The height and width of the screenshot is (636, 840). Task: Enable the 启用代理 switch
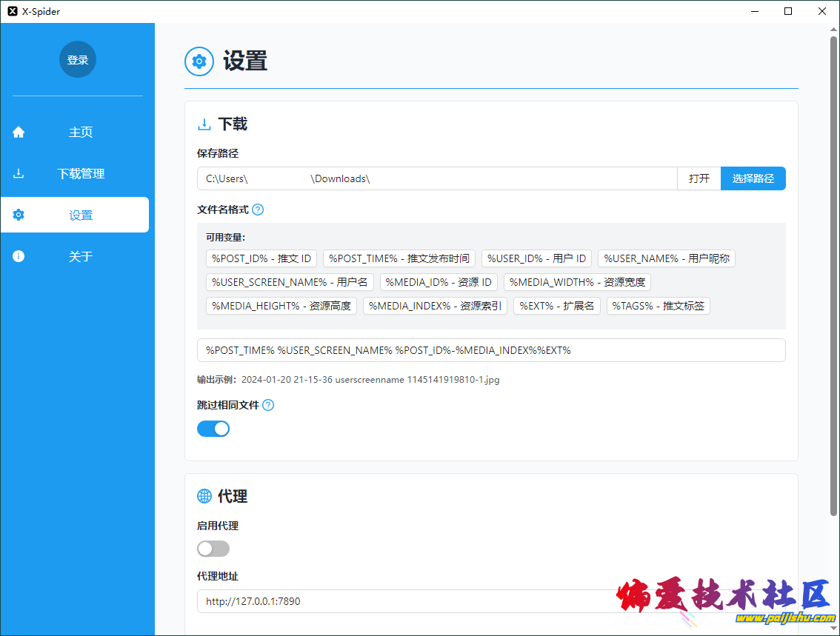(213, 549)
